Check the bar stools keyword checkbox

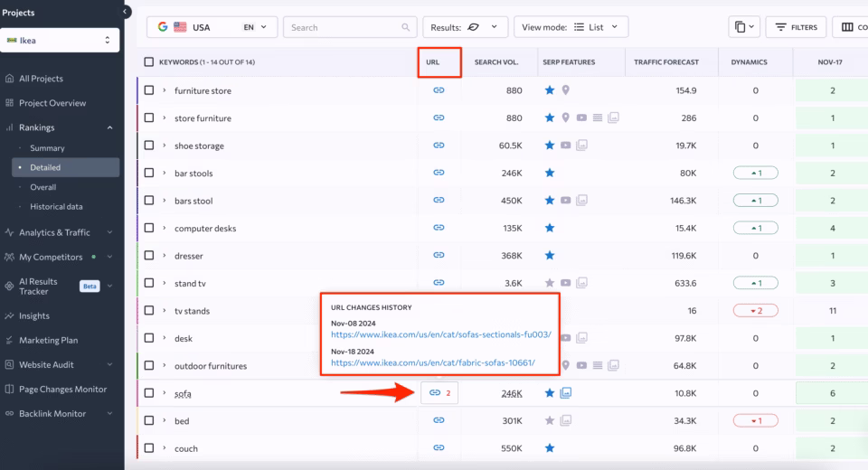coord(149,173)
